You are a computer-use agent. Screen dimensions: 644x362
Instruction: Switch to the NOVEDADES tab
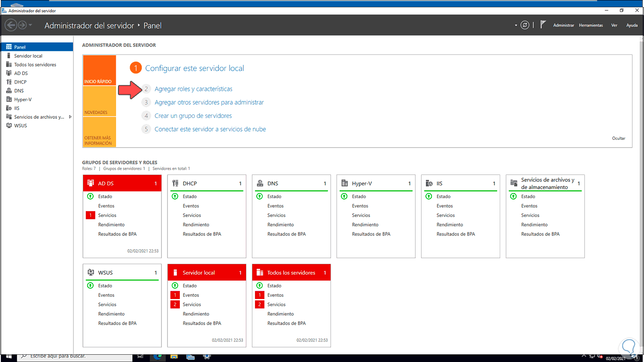click(x=100, y=101)
